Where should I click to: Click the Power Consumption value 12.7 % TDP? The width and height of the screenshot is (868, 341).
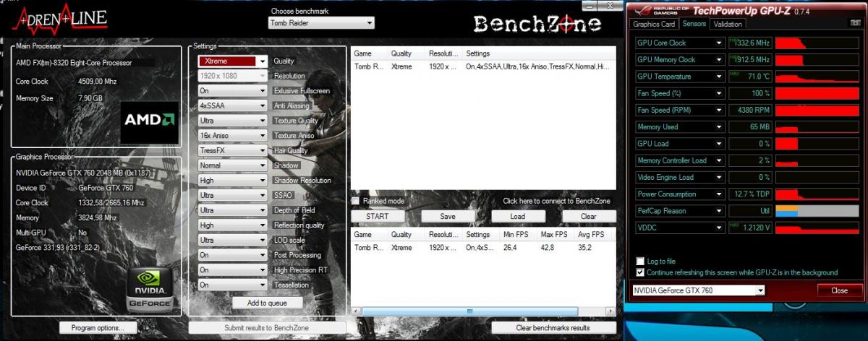(749, 194)
